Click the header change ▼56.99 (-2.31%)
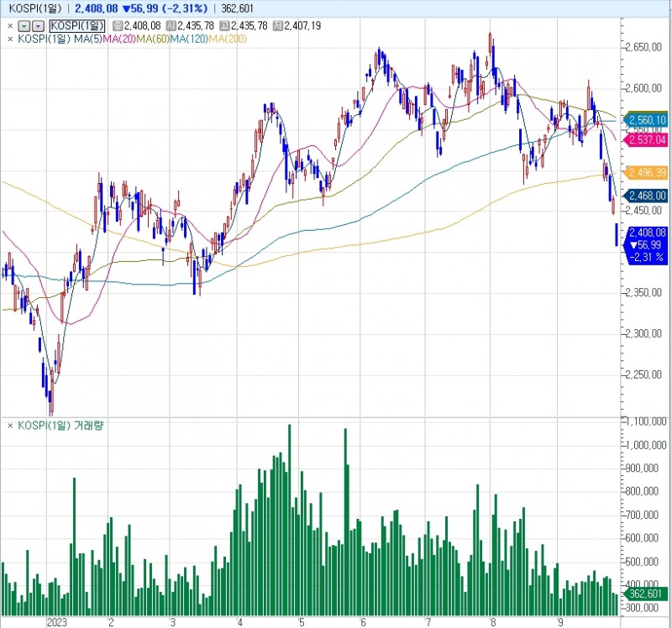The width and height of the screenshot is (672, 628). click(165, 8)
